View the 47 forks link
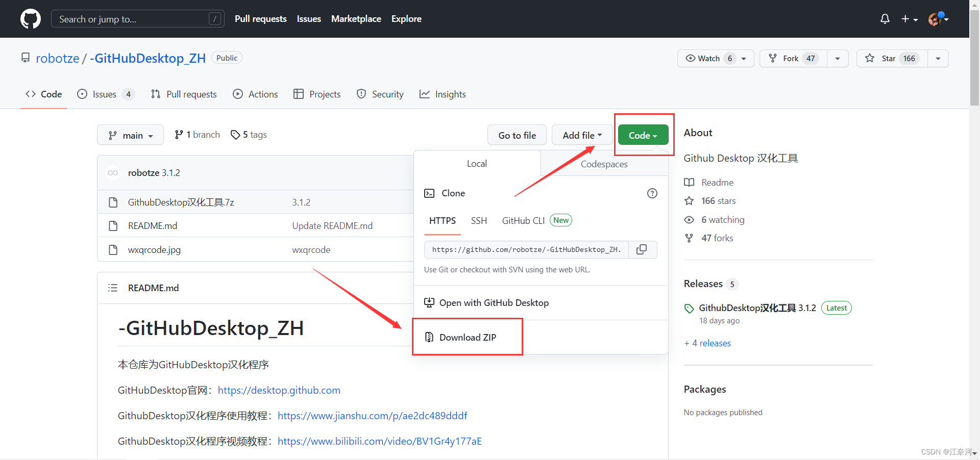The image size is (980, 460). (717, 238)
